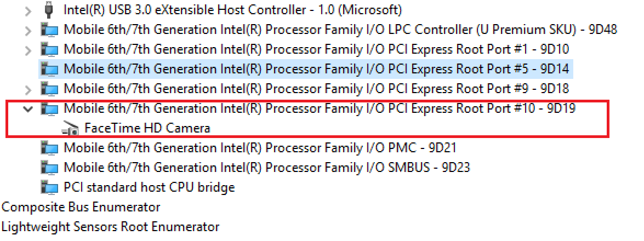Click the FaceTime HD Camera webcam icon
This screenshot has width=644, height=241.
coord(70,129)
